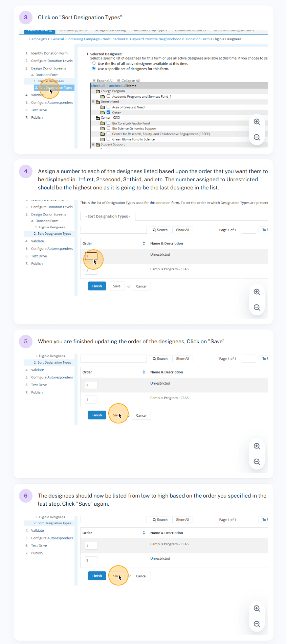
Task: Click zoom-out magnifier on step 4 screenshot
Action: pyautogui.click(x=257, y=307)
